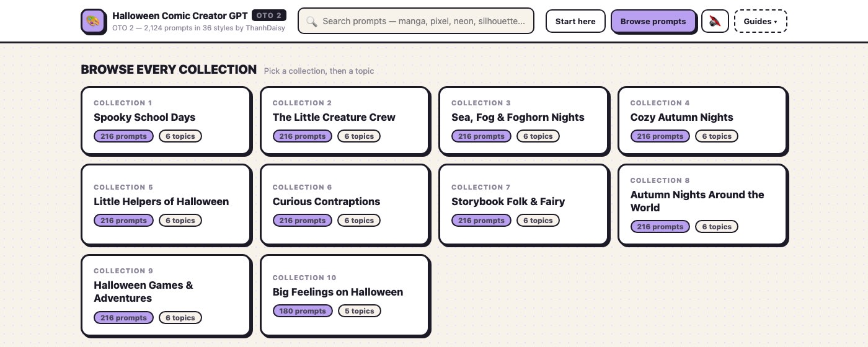Choose Little Helpers of Halloween collection
Screen dimensions: 868x347
(166, 204)
